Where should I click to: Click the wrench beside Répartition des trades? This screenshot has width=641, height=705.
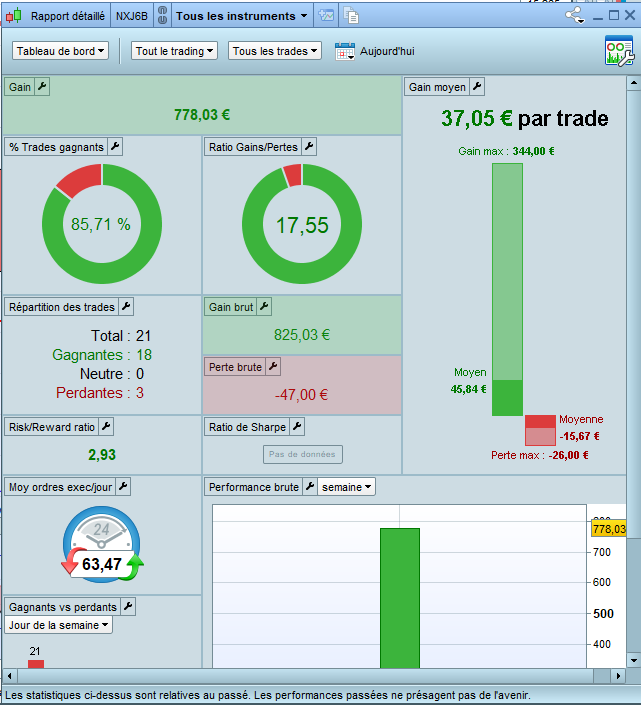tap(126, 307)
